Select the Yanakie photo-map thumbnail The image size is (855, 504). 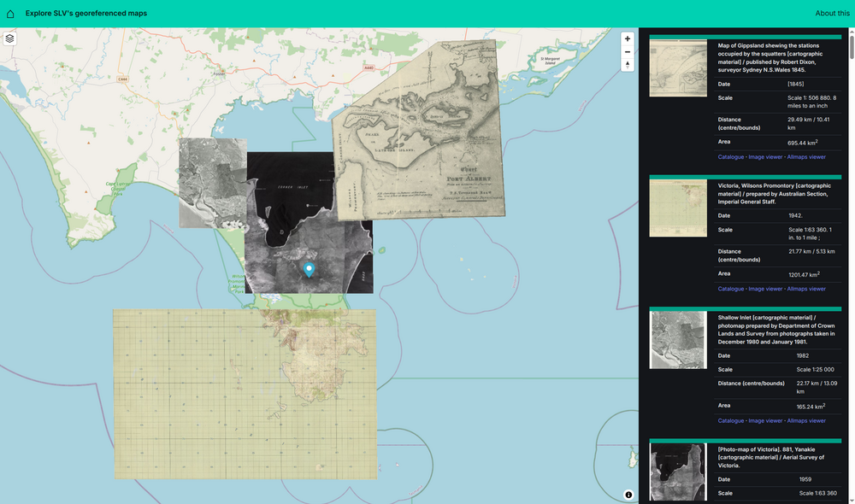point(678,472)
